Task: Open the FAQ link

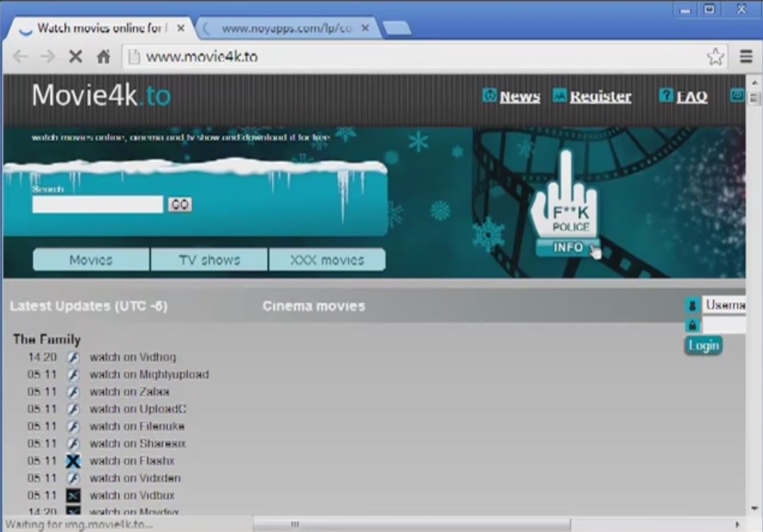Action: click(692, 96)
